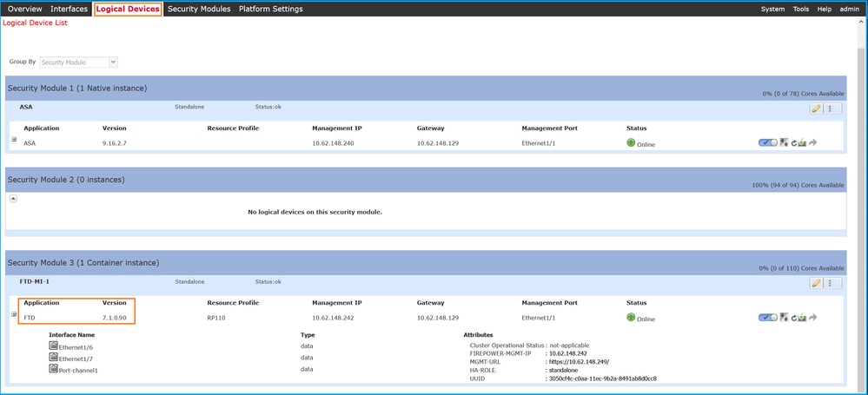Open the admin user menu
The width and height of the screenshot is (868, 395).
(849, 9)
